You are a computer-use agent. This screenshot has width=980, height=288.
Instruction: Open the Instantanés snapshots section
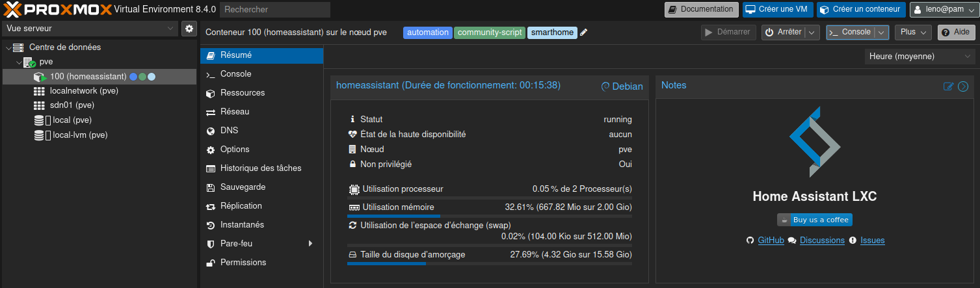[x=242, y=225]
